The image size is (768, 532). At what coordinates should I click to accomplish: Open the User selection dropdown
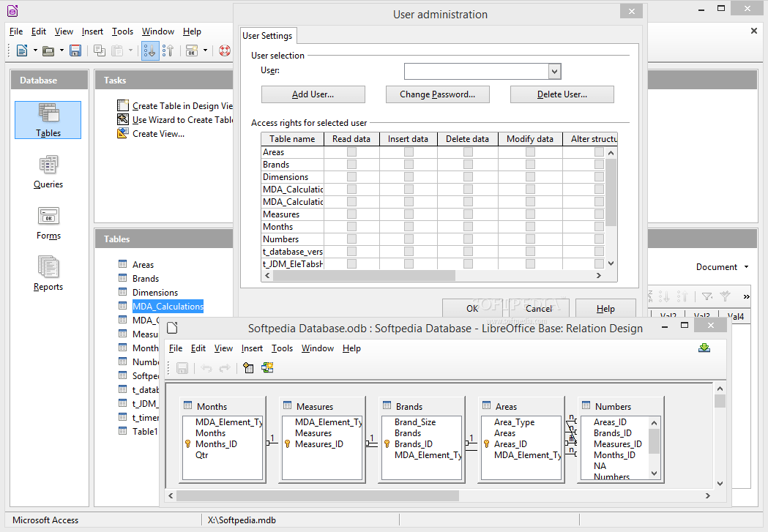(555, 71)
